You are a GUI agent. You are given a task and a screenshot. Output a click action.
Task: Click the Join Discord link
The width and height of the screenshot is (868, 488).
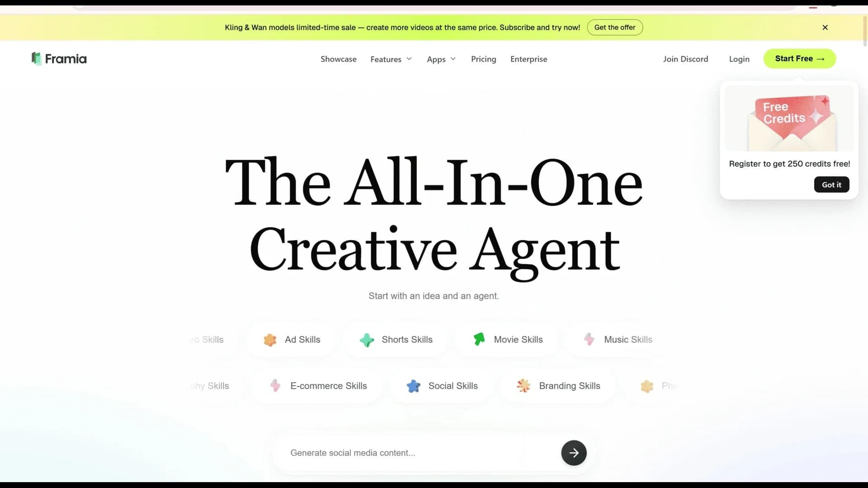(685, 59)
